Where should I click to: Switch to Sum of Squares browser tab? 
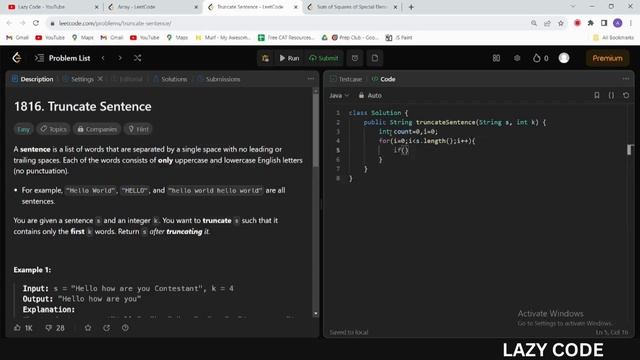coord(352,7)
